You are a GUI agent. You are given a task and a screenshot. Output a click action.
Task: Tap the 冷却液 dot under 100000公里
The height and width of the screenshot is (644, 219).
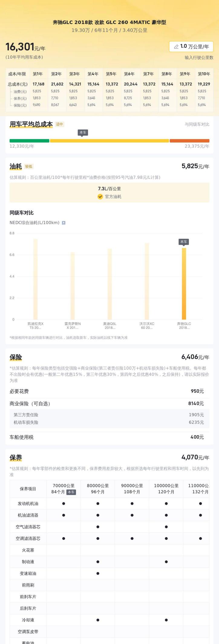click(x=166, y=620)
